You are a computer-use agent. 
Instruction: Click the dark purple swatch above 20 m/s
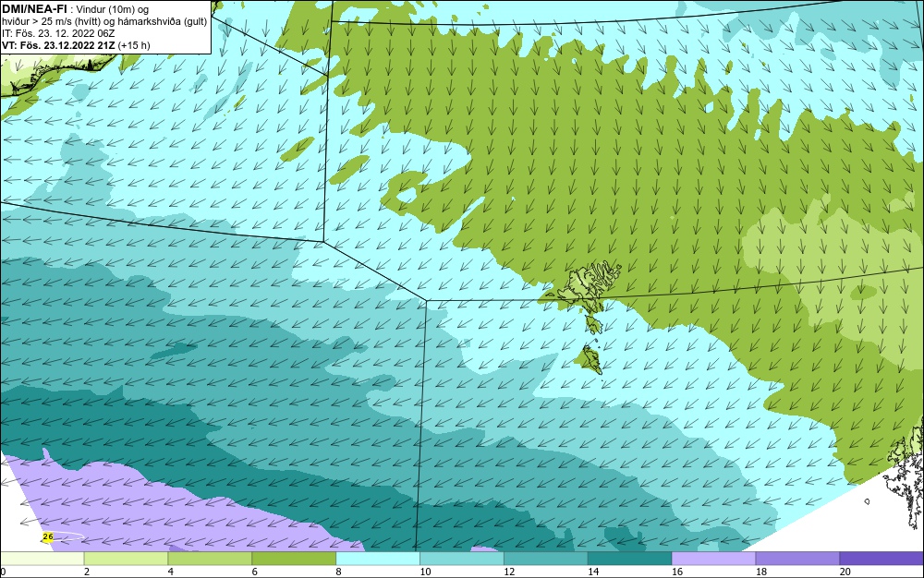point(881,559)
